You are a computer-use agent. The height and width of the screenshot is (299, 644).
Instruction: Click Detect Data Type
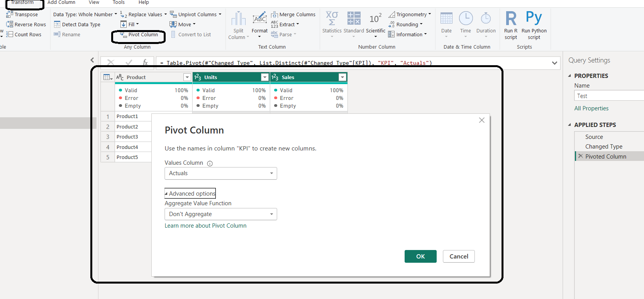[77, 24]
